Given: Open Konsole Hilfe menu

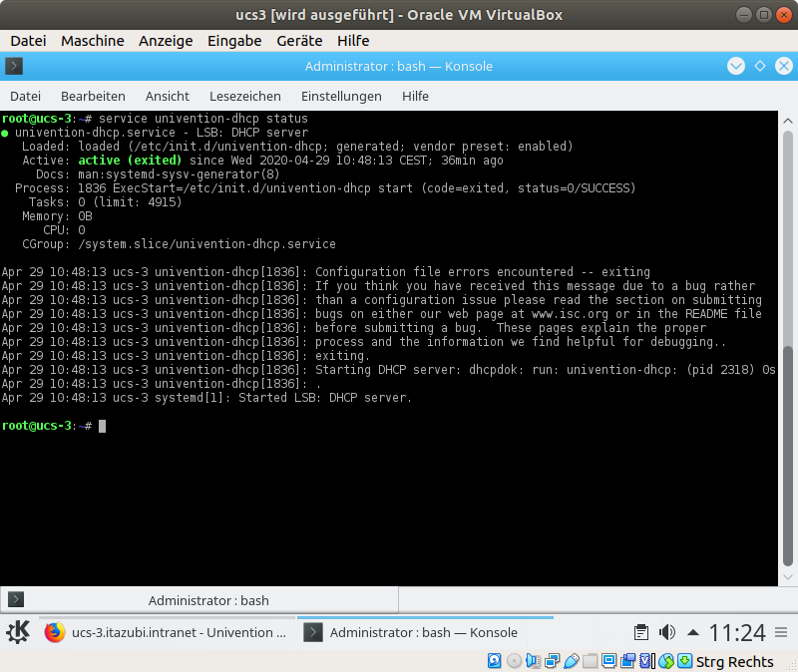Looking at the screenshot, I should pyautogui.click(x=415, y=96).
